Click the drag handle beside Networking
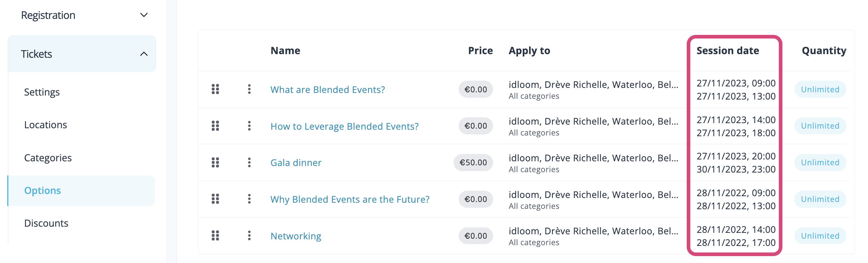 pos(215,235)
